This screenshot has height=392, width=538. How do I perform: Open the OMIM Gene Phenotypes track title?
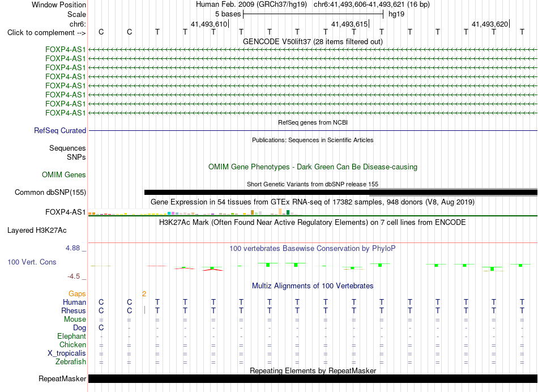(313, 167)
